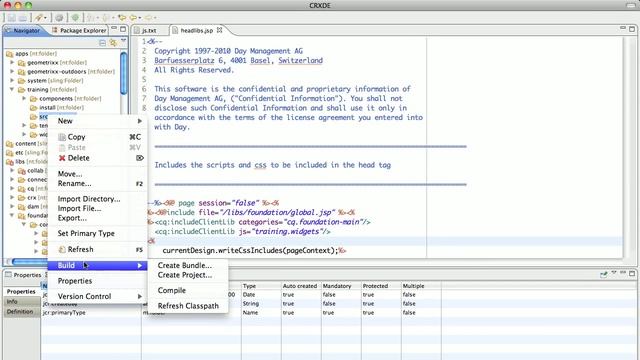
Task: Click the gray gear globe toolbar icon
Action: pyautogui.click(x=60, y=18)
